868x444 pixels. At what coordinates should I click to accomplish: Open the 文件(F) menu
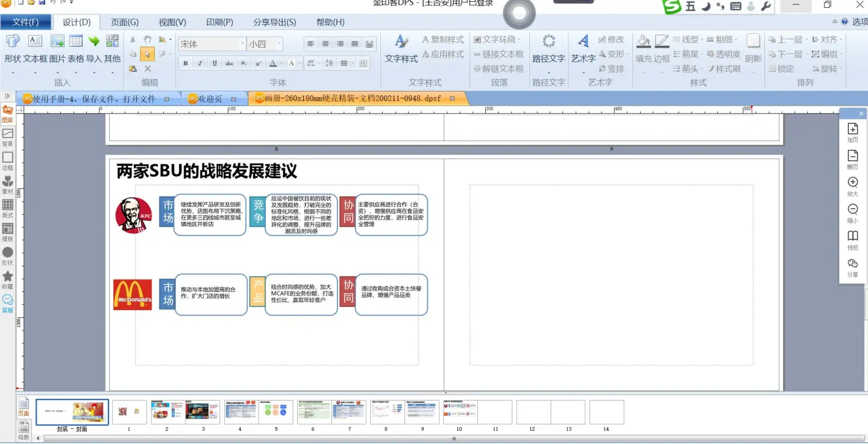(26, 22)
